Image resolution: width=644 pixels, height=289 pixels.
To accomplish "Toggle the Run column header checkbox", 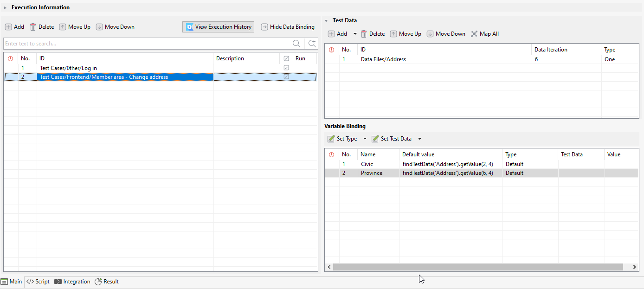I will (286, 58).
